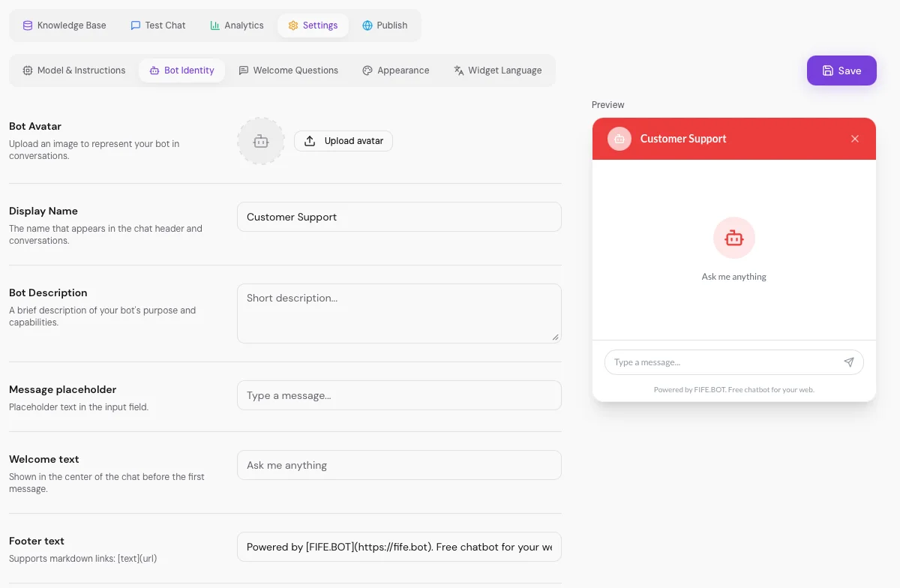Open the Analytics tab
Image resolution: width=900 pixels, height=588 pixels.
click(x=237, y=25)
